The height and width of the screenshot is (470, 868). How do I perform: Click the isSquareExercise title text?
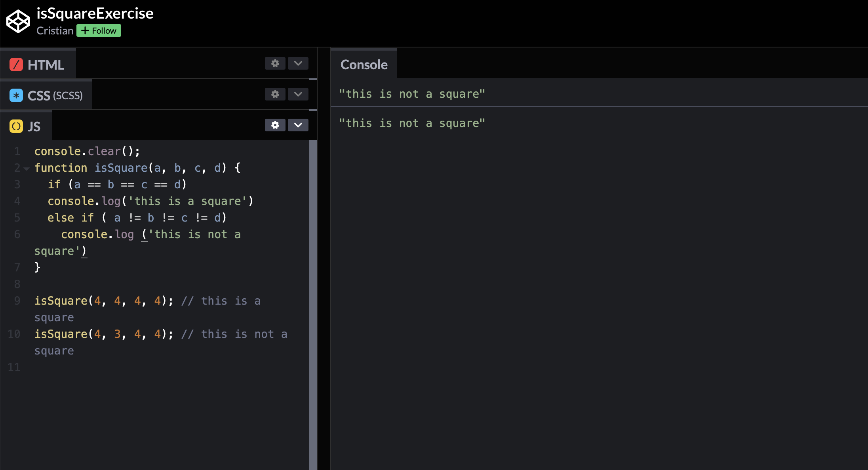[x=95, y=13]
